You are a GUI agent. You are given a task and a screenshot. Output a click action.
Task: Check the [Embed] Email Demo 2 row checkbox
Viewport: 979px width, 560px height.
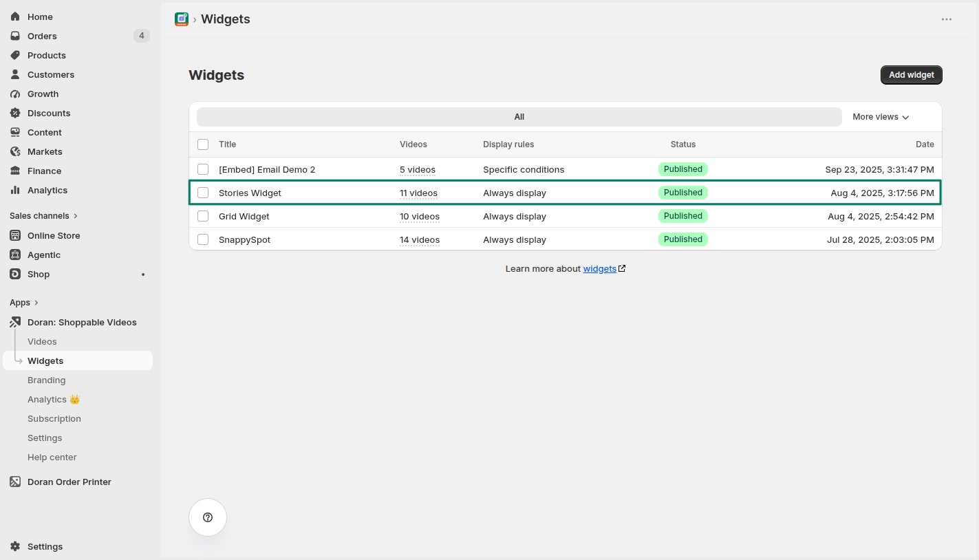click(203, 169)
